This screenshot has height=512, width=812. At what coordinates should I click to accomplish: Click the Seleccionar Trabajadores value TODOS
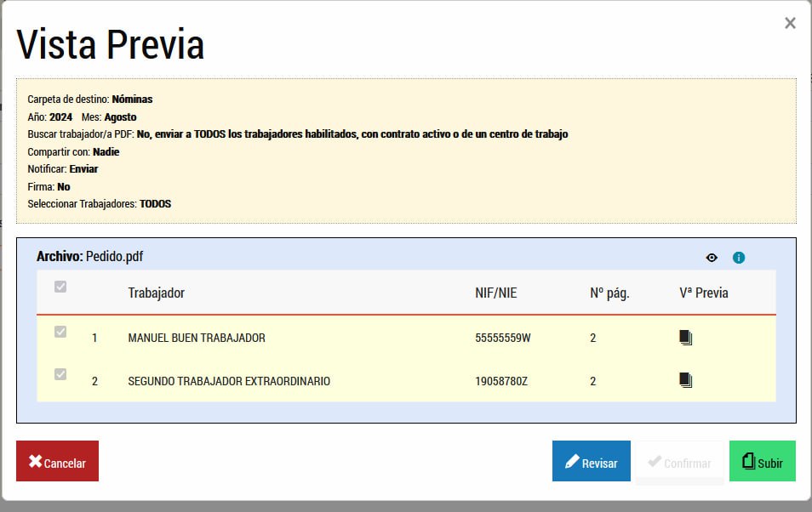(x=156, y=204)
